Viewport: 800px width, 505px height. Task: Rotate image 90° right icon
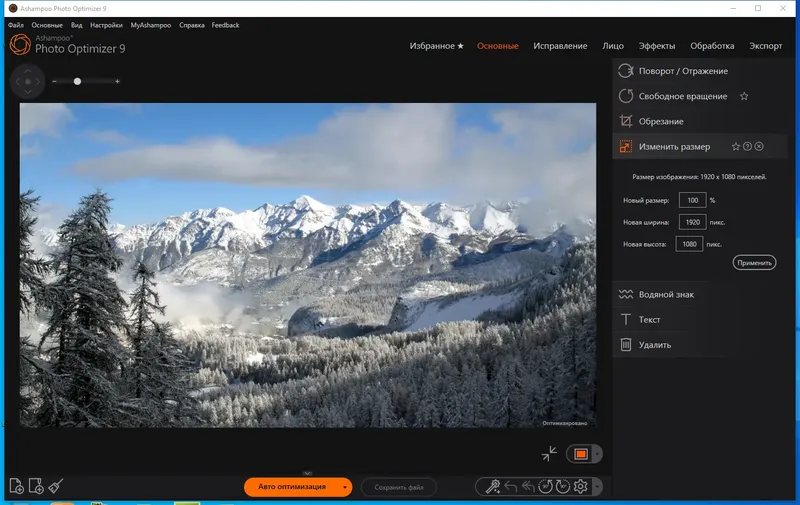563,487
